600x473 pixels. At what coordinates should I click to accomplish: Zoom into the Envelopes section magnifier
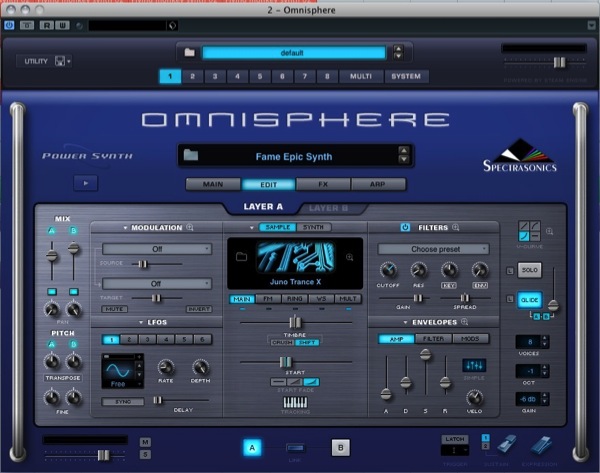(x=465, y=322)
